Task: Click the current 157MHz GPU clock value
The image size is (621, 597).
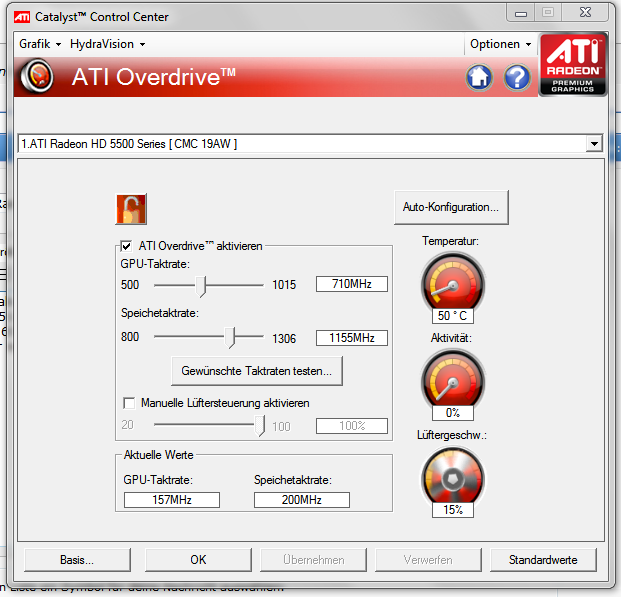Action: tap(172, 500)
